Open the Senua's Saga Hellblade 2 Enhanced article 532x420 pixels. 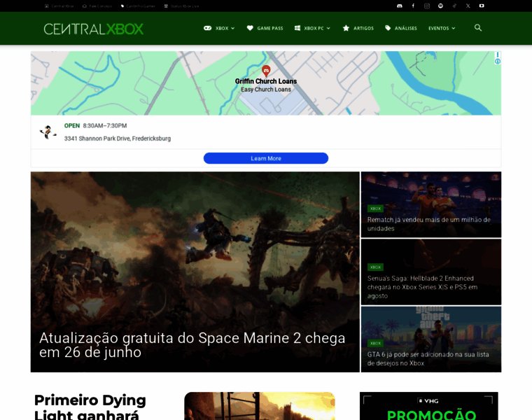422,287
